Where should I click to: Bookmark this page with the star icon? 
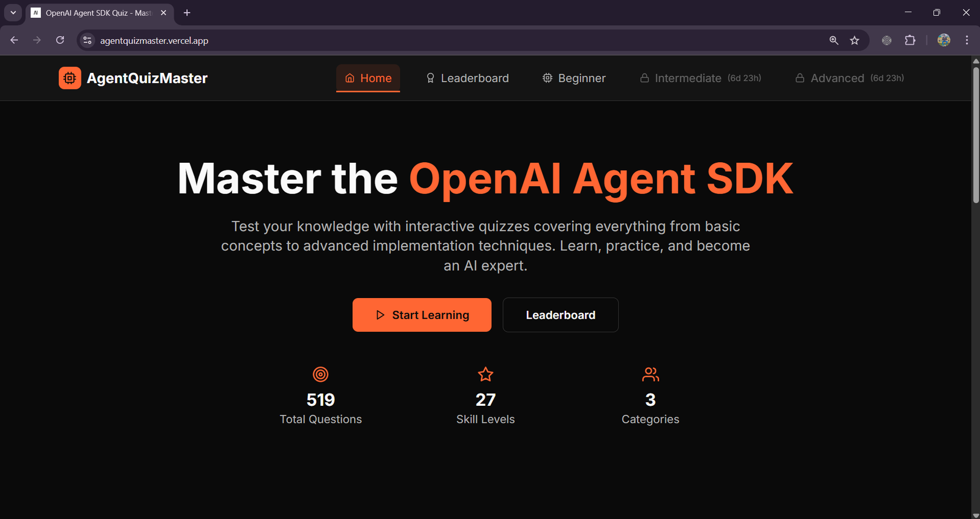pyautogui.click(x=854, y=40)
